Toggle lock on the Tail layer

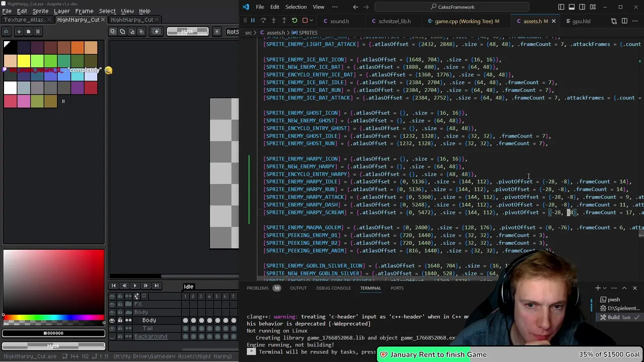click(120, 328)
